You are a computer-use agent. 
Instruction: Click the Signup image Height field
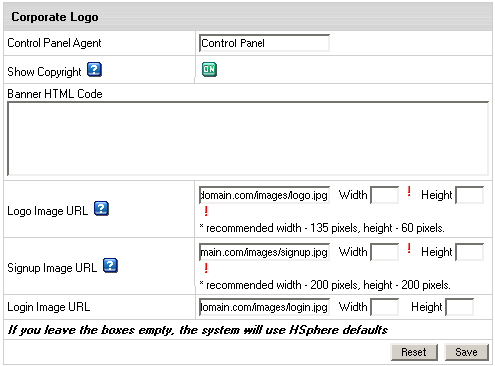click(470, 252)
